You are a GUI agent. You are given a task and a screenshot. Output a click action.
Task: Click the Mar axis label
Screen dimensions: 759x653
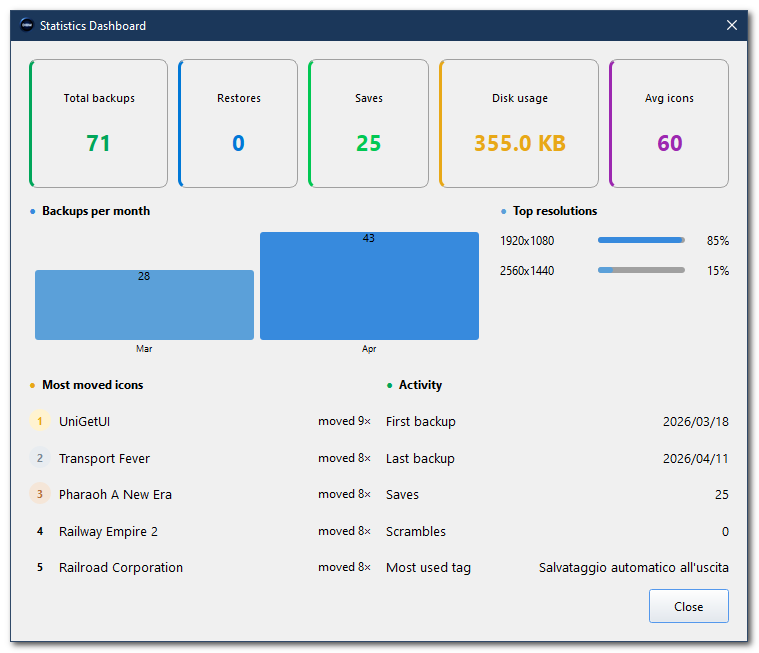pyautogui.click(x=144, y=349)
